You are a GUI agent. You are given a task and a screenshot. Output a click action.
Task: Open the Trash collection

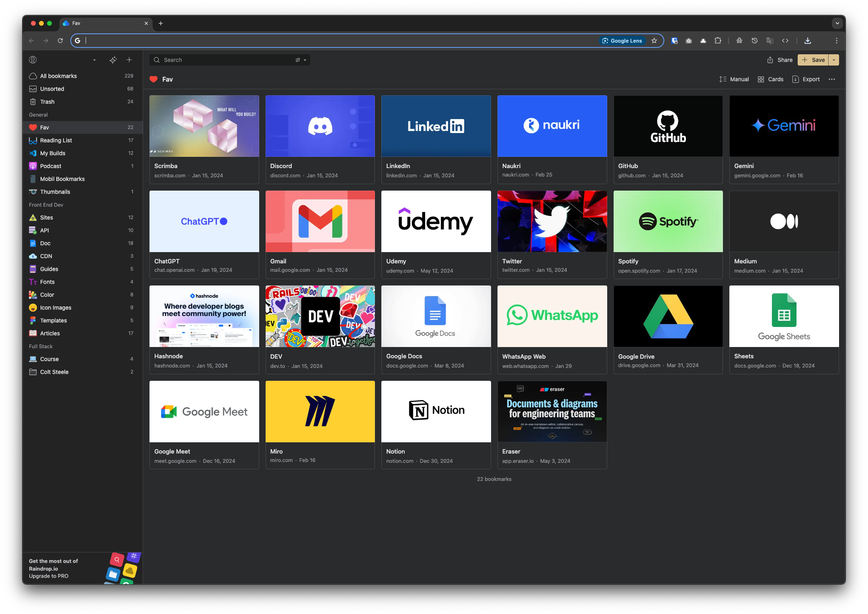[x=82, y=102]
